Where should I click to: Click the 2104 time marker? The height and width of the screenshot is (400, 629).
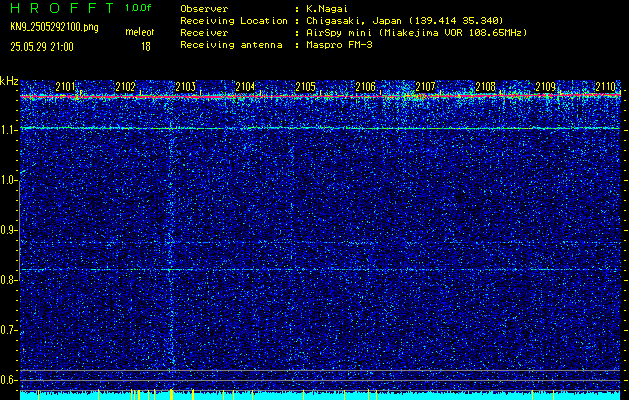click(245, 87)
